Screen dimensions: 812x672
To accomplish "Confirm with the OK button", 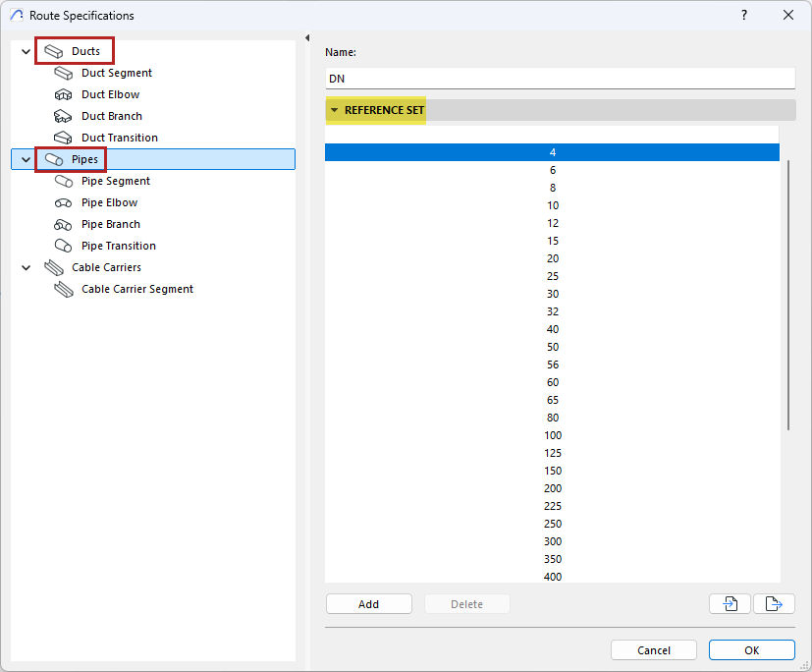I will 751,650.
